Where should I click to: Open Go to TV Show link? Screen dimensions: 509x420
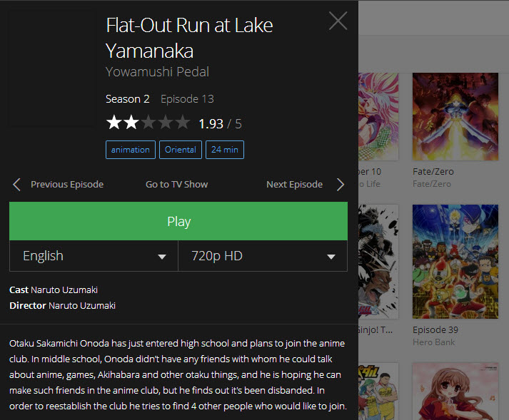tap(176, 184)
